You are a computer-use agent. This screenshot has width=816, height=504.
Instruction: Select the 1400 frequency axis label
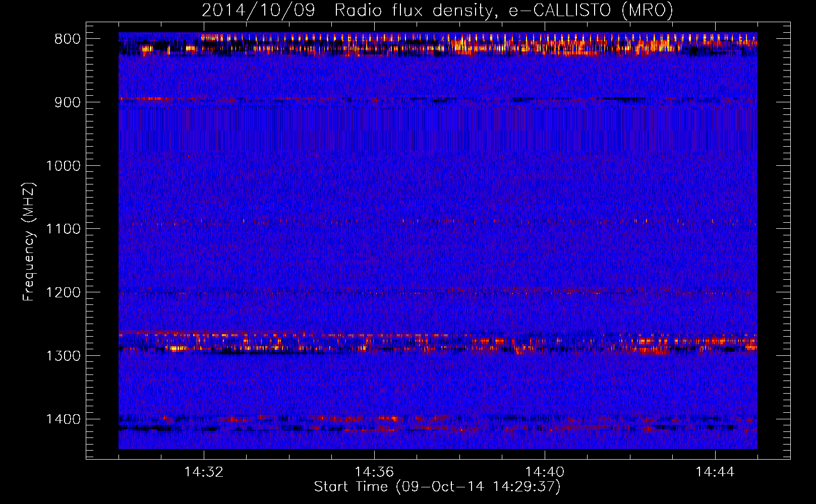(x=63, y=419)
